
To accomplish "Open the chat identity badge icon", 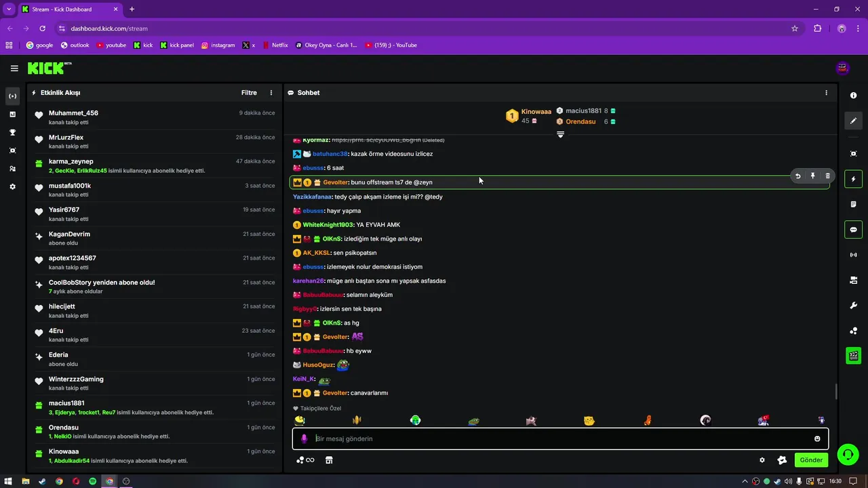I will pyautogui.click(x=782, y=460).
